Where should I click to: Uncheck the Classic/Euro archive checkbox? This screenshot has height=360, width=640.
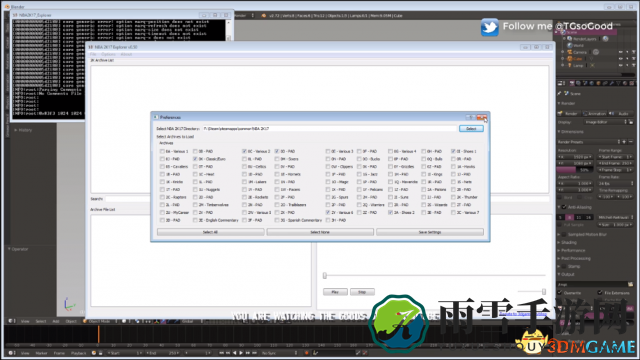click(195, 159)
